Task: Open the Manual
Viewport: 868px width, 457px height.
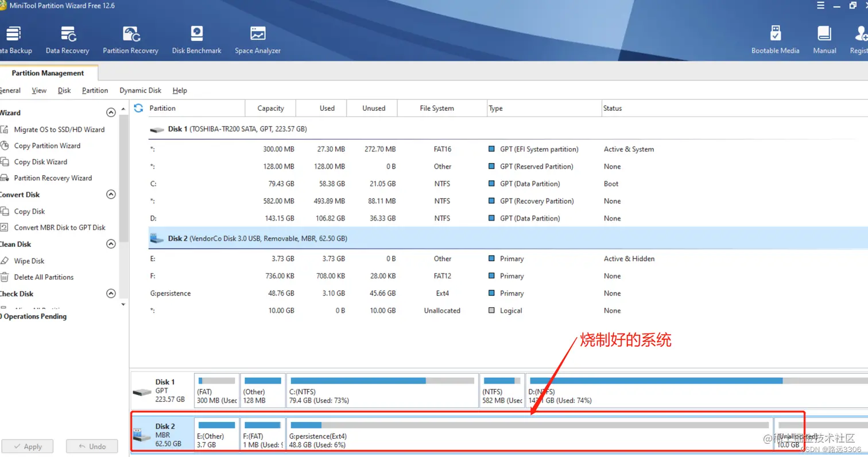Action: coord(824,40)
